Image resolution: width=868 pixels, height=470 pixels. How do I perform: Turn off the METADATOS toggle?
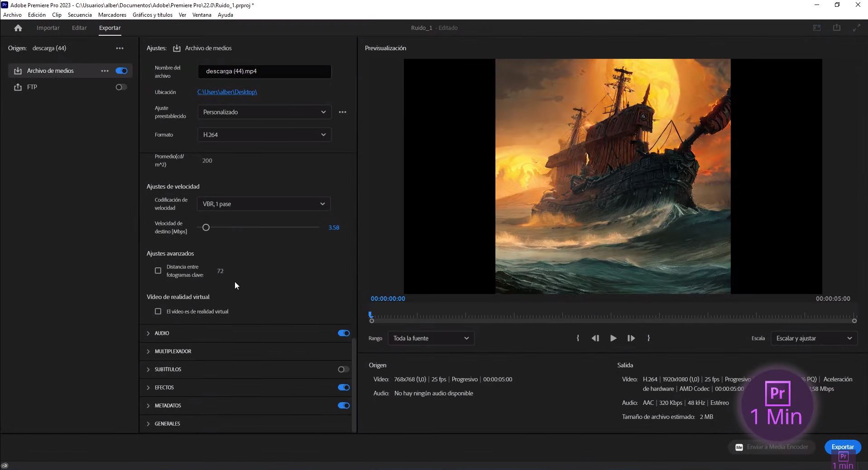click(x=344, y=405)
